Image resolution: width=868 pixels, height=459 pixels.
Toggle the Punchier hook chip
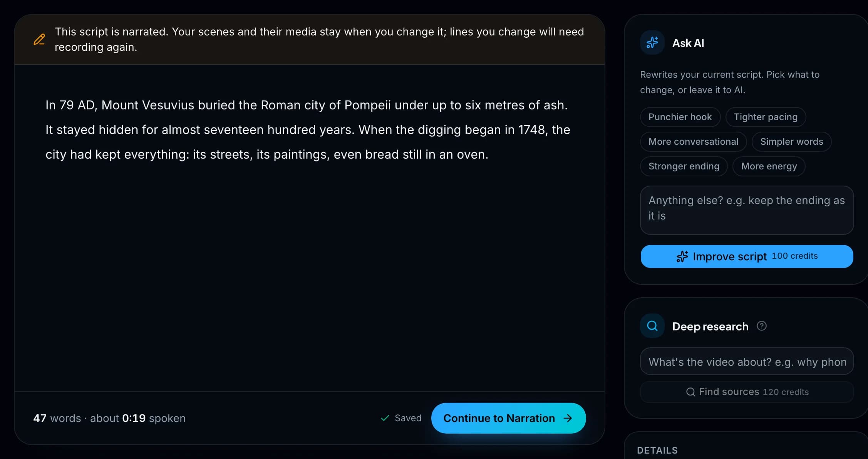(680, 117)
